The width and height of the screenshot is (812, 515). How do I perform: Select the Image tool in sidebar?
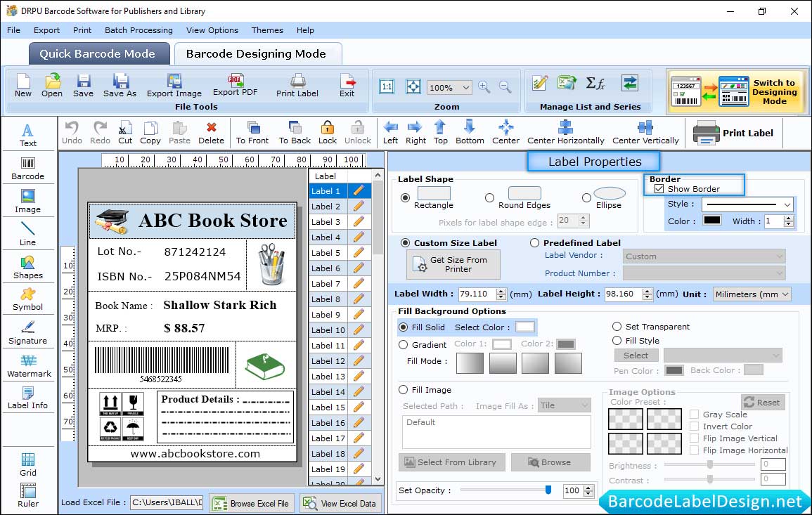pos(28,202)
